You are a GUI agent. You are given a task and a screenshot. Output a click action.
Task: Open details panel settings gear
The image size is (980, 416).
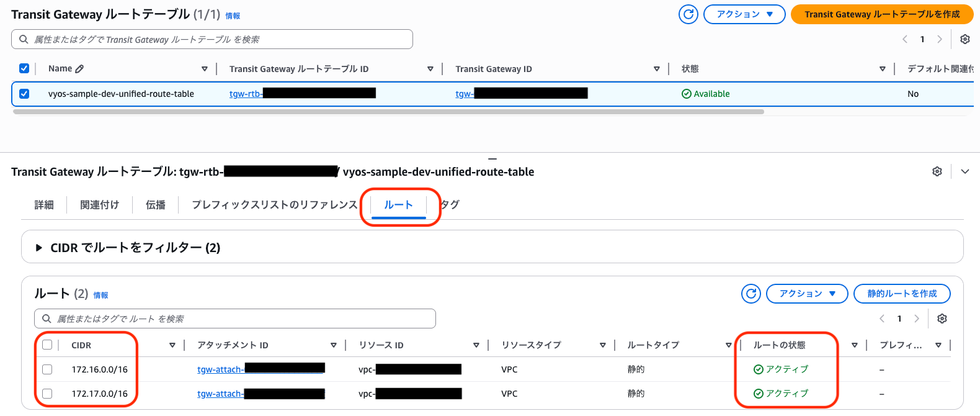pos(937,171)
